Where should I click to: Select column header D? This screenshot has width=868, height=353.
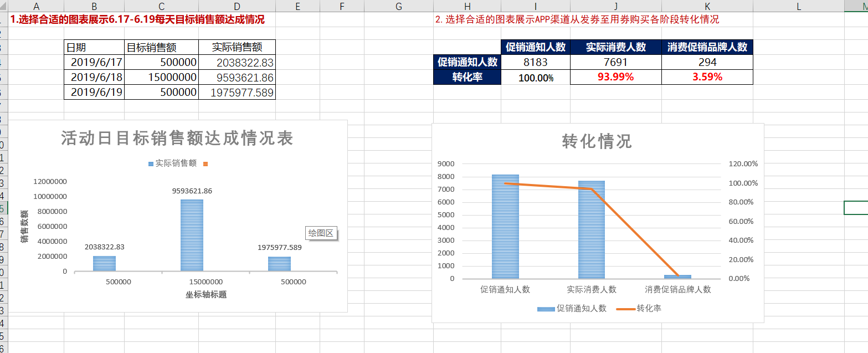(237, 6)
